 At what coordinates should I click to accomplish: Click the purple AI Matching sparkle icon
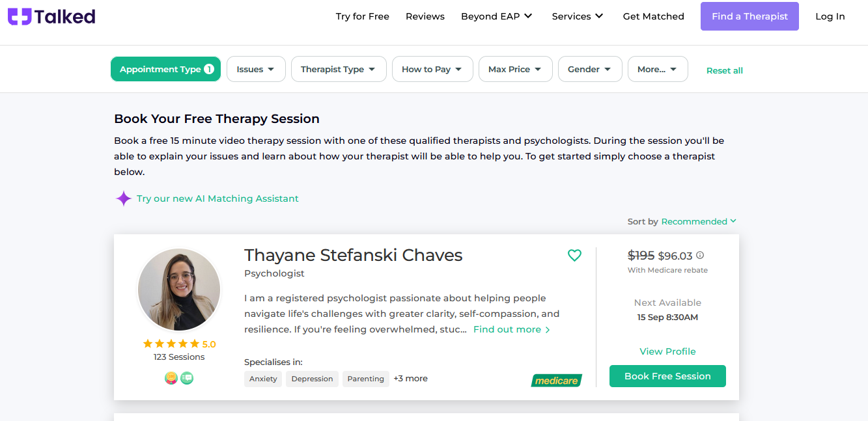[124, 198]
